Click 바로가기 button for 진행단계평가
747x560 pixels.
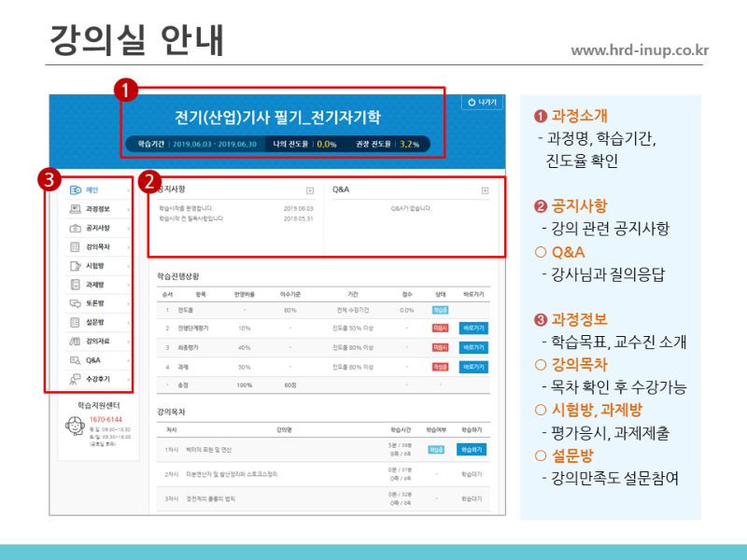(x=473, y=329)
